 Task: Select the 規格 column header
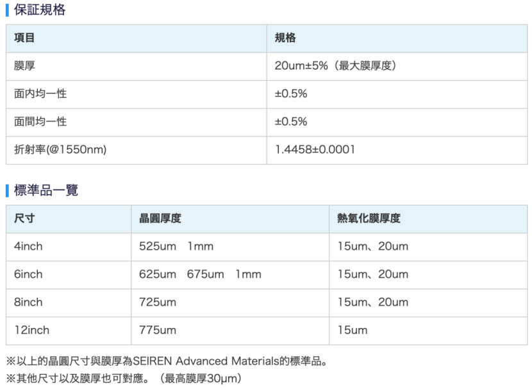pos(285,38)
